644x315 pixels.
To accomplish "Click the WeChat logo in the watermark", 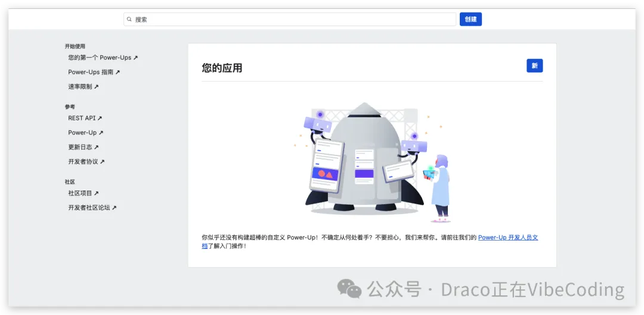I will 349,289.
